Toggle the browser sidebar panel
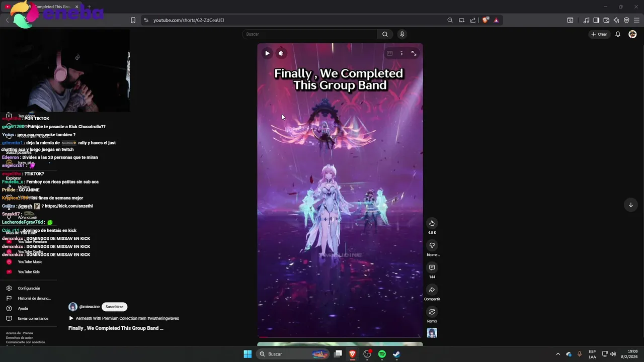The width and height of the screenshot is (644, 362). point(596,20)
